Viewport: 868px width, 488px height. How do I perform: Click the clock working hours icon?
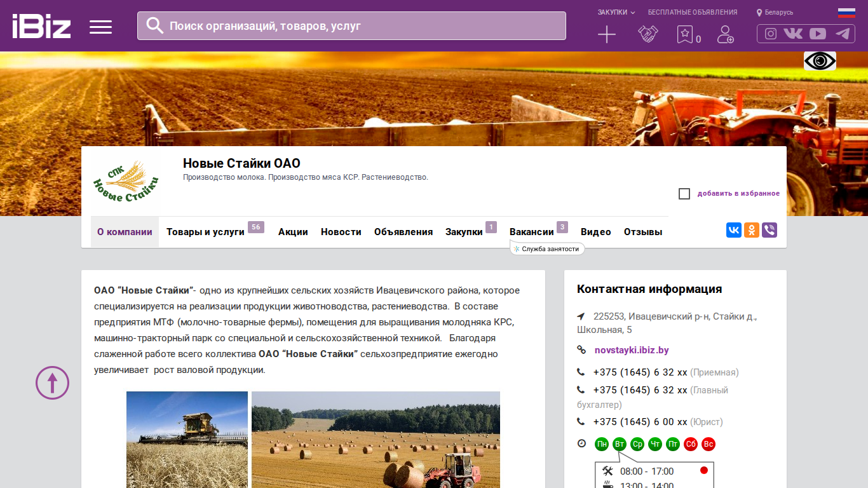point(581,444)
